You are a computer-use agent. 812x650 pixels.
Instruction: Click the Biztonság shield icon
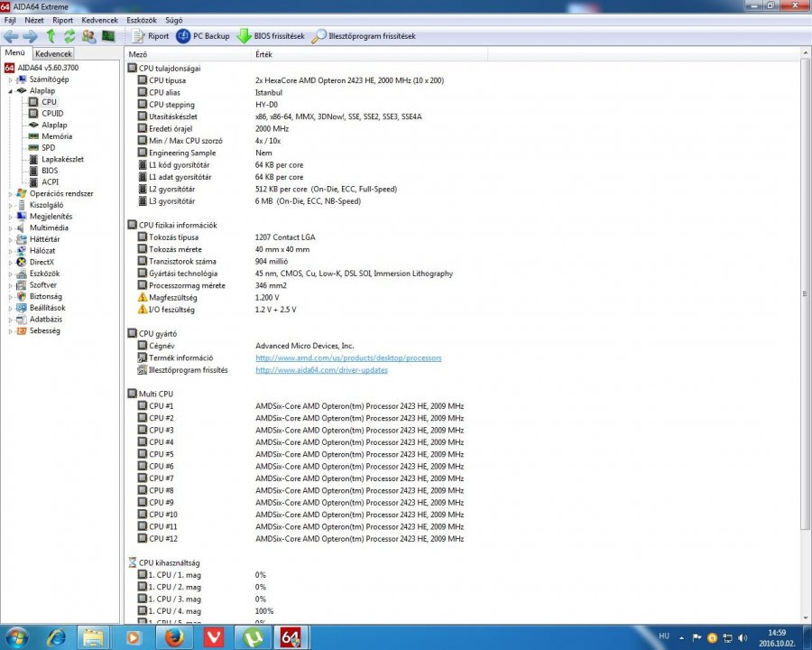point(22,296)
